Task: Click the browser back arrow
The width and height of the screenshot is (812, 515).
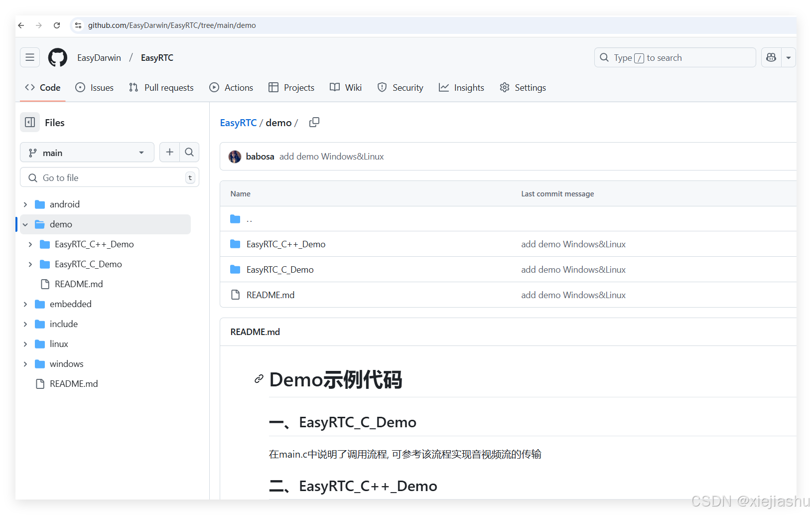Action: 21,25
